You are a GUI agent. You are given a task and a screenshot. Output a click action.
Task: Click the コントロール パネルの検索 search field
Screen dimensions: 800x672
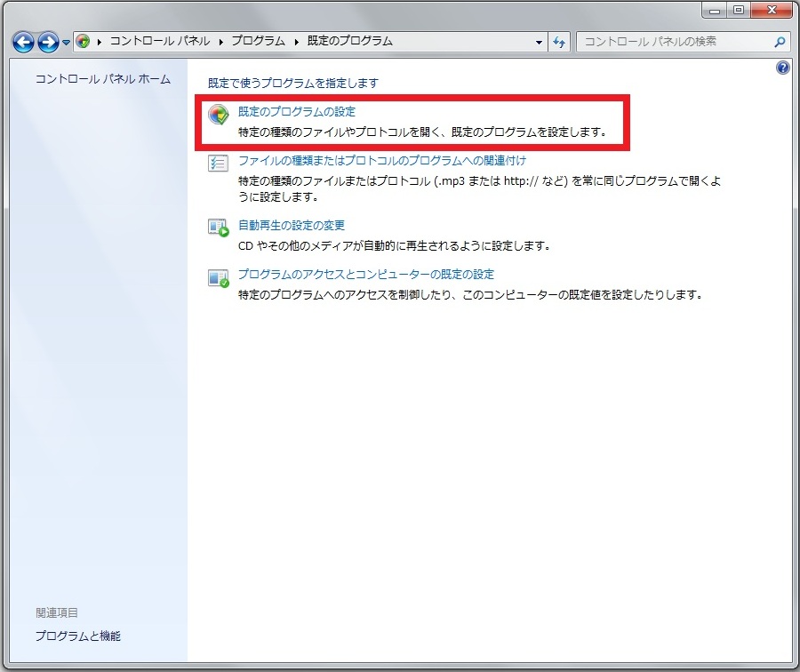pyautogui.click(x=676, y=42)
